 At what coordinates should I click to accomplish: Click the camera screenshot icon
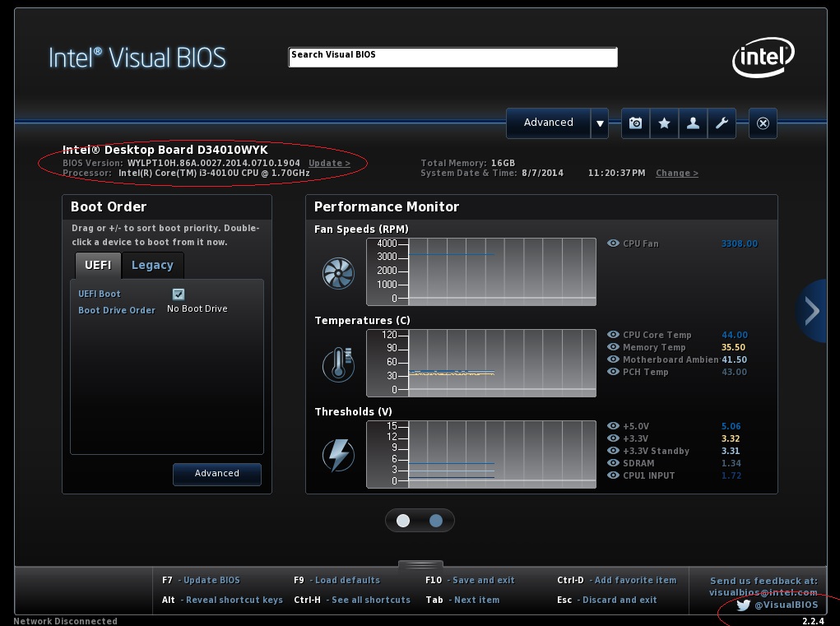[x=635, y=123]
